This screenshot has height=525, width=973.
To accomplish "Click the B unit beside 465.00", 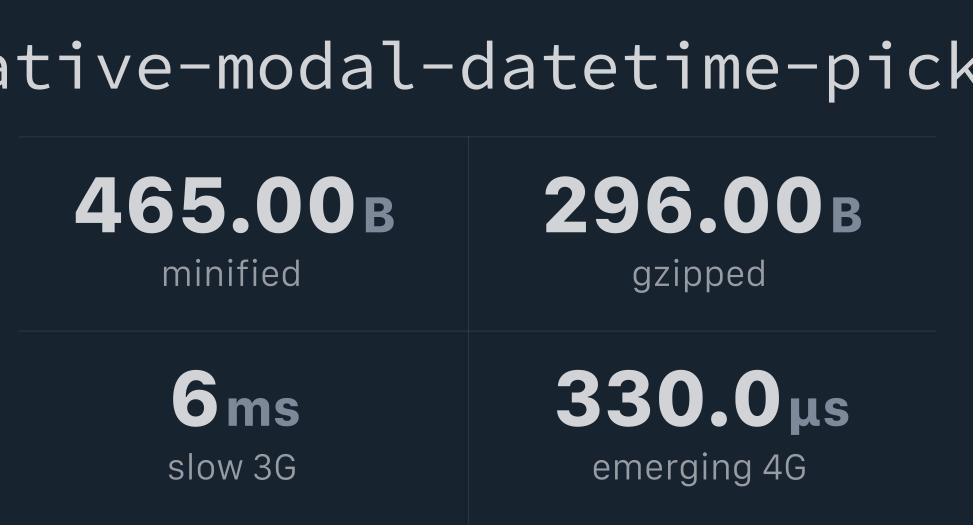I will pyautogui.click(x=379, y=214).
